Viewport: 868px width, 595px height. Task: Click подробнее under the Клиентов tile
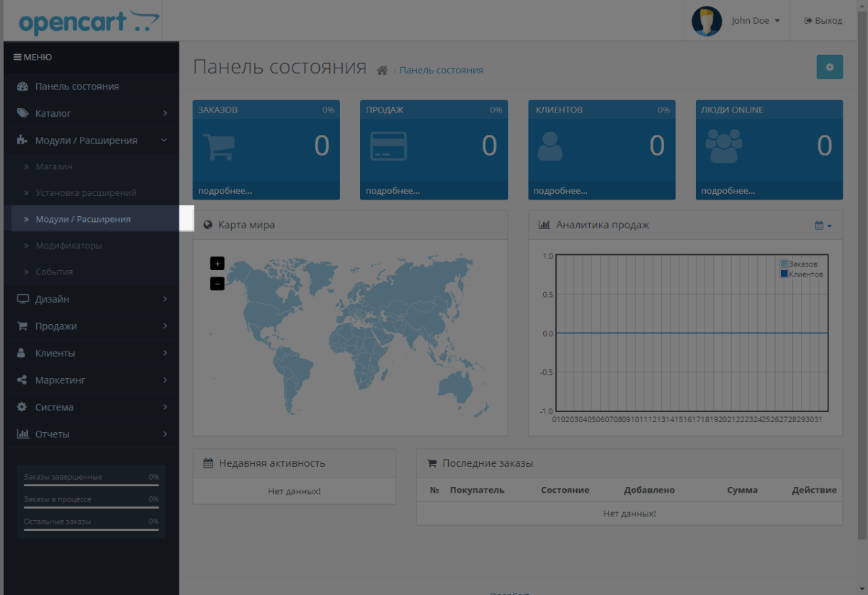point(560,191)
